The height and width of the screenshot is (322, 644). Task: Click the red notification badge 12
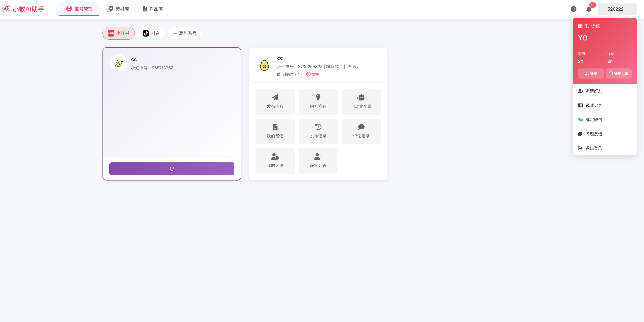pyautogui.click(x=593, y=5)
